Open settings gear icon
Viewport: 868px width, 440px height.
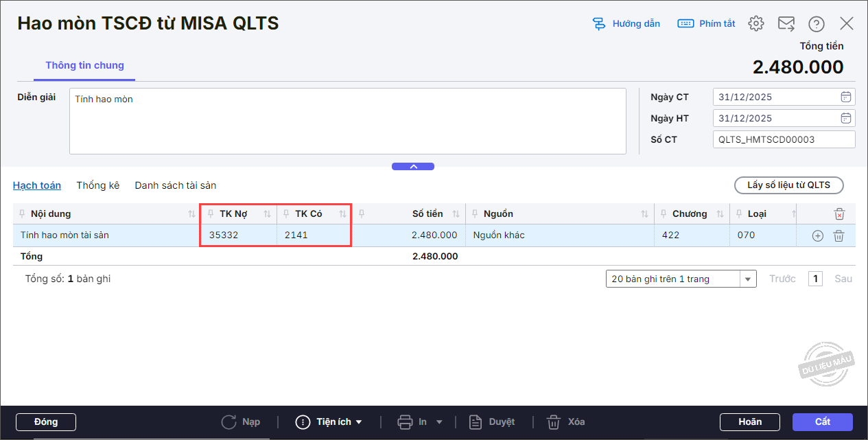click(756, 23)
